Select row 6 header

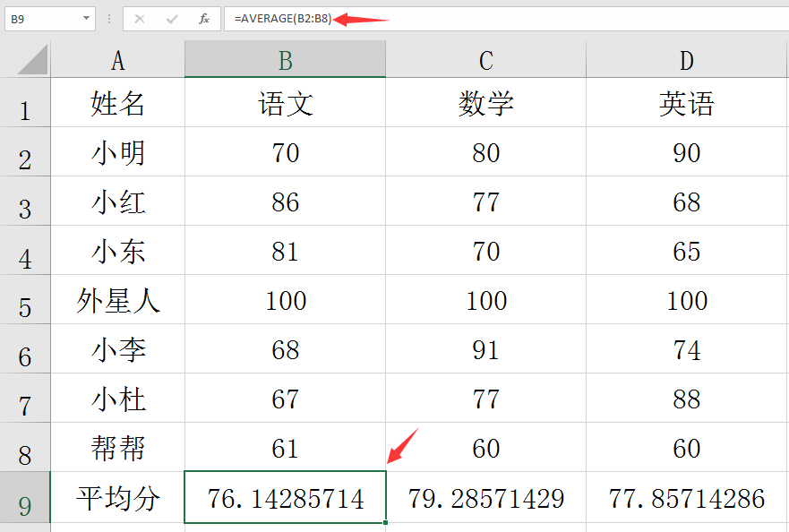point(25,348)
